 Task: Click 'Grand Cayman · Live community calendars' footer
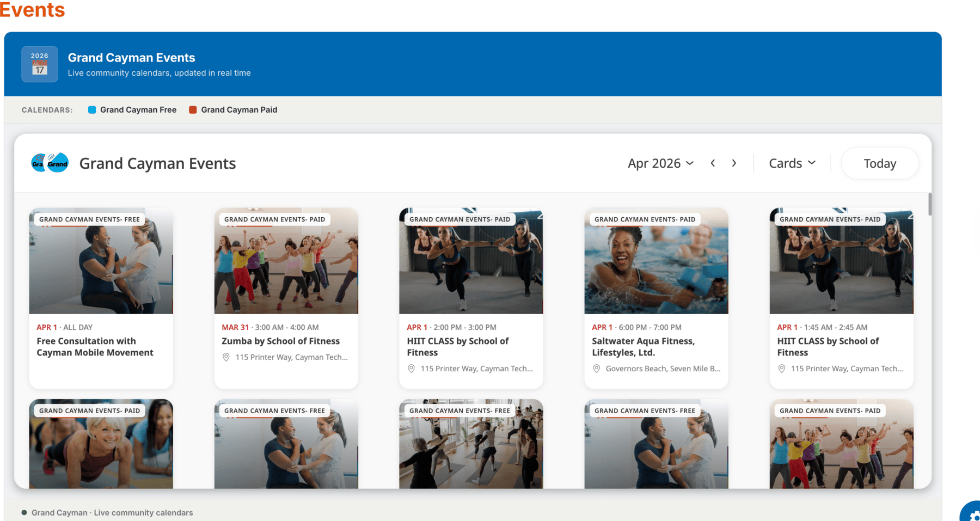click(x=112, y=513)
